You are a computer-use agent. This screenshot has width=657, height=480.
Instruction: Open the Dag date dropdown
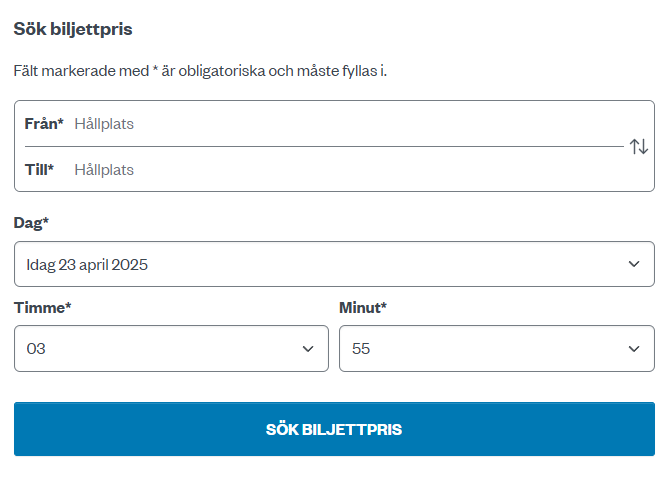click(x=334, y=264)
